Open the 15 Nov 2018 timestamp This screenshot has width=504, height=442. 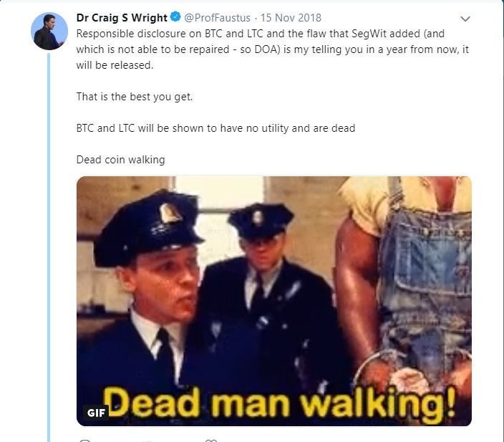(x=291, y=18)
